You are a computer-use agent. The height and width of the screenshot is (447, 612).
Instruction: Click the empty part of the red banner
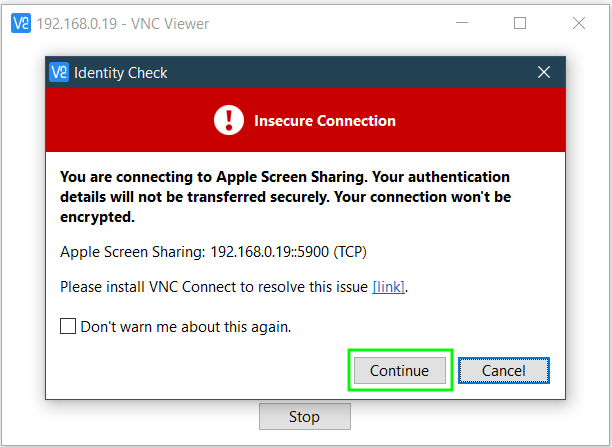pos(480,120)
